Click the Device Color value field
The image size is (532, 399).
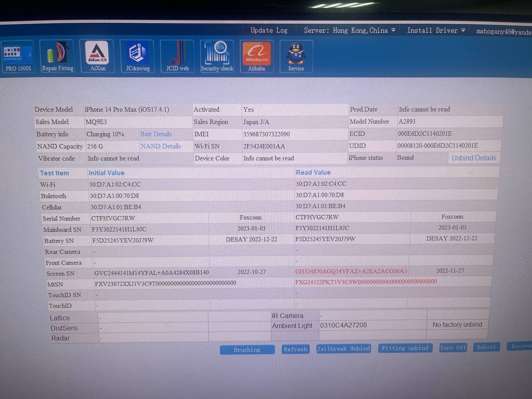tap(294, 158)
